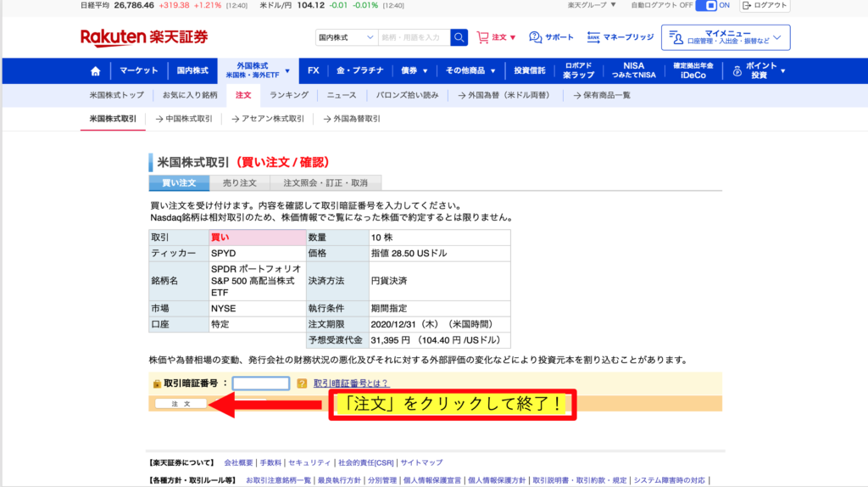Click the home icon in navigation bar
The image size is (868, 487).
pyautogui.click(x=95, y=71)
